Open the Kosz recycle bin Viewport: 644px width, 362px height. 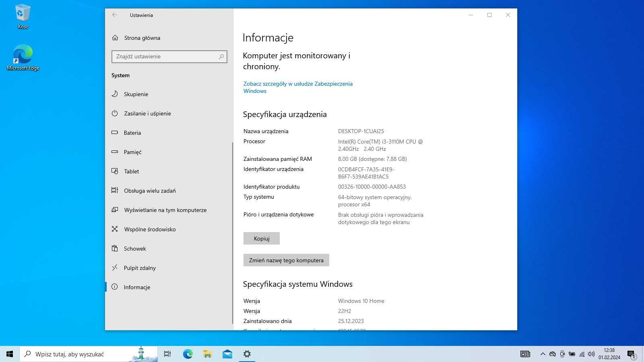pyautogui.click(x=23, y=16)
